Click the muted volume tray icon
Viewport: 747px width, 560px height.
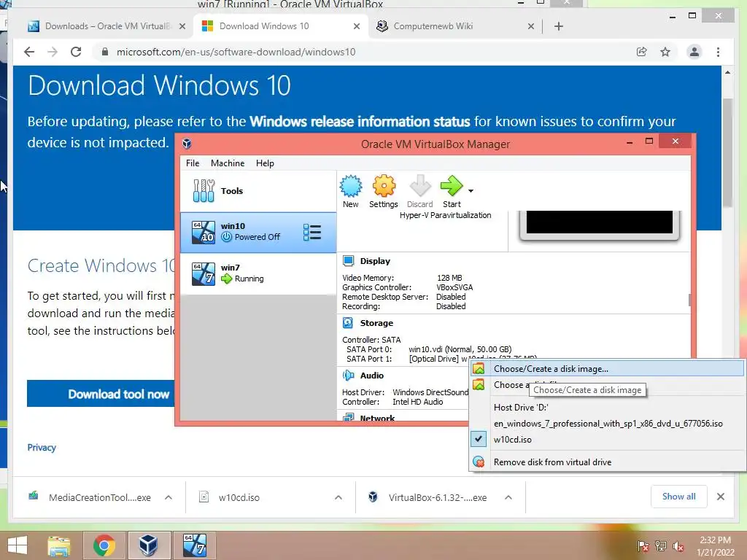(678, 546)
